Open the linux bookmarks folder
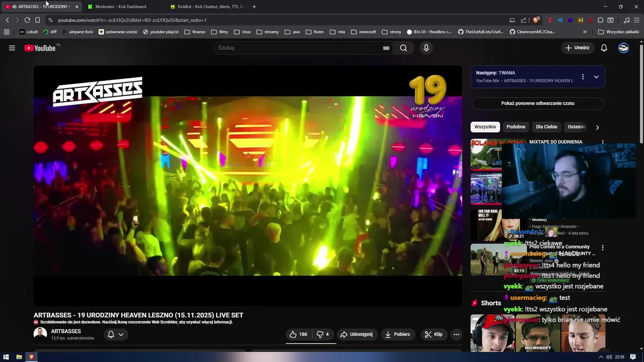 242,32
